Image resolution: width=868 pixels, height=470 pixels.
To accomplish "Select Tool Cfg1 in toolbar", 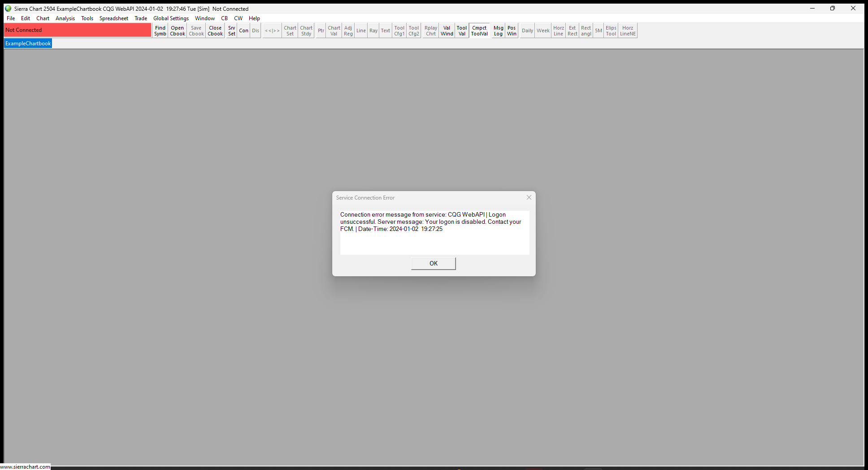I will click(399, 30).
